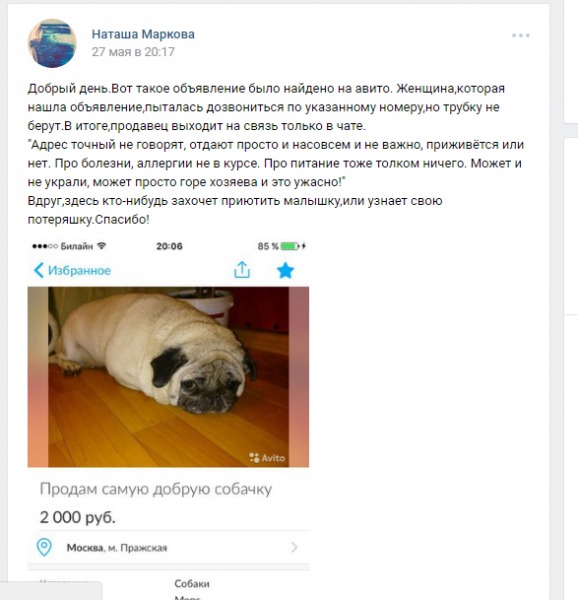Open Наташа Маркова profile avatar
Screen dimensions: 578x600
coord(52,43)
